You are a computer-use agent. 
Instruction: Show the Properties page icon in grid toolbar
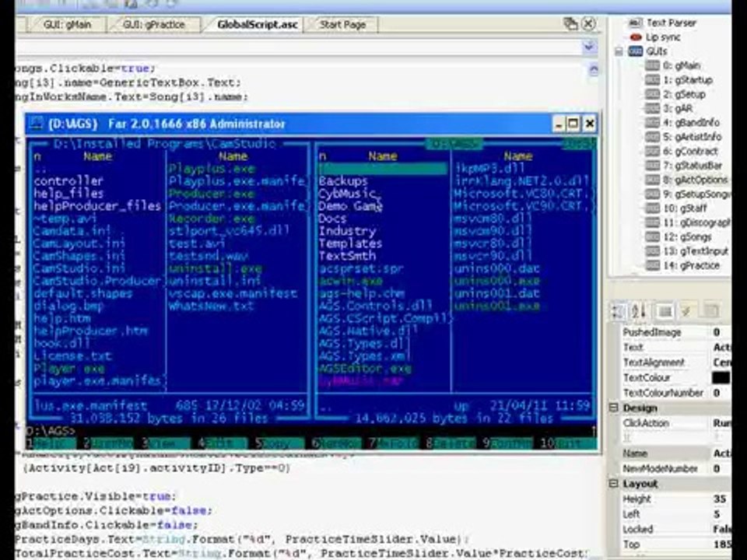[x=665, y=311]
